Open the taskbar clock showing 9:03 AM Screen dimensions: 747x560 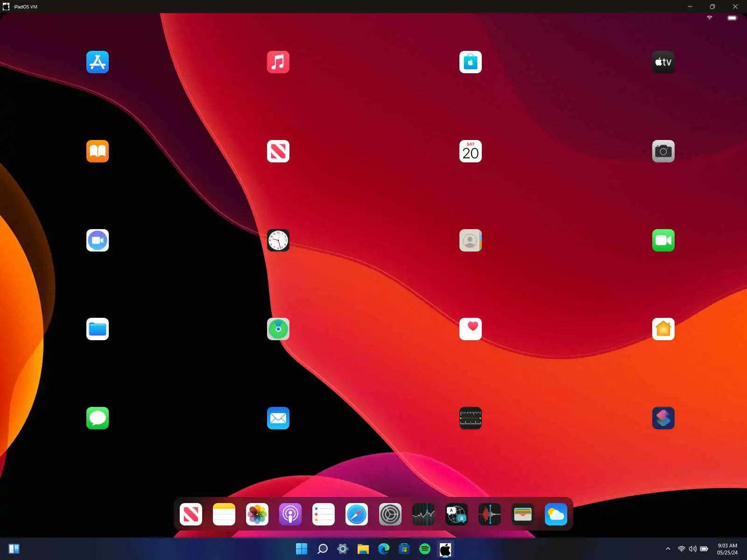(727, 549)
